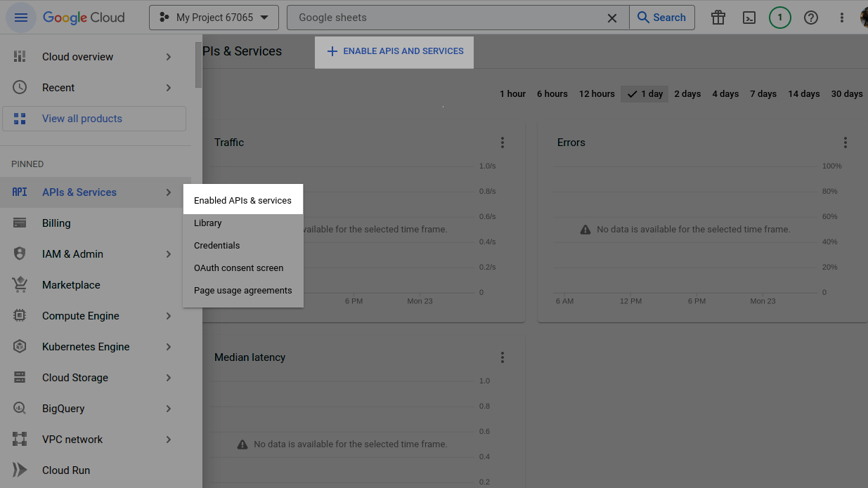Image resolution: width=868 pixels, height=488 pixels.
Task: Click the Cloud Storage icon
Action: [x=20, y=378]
